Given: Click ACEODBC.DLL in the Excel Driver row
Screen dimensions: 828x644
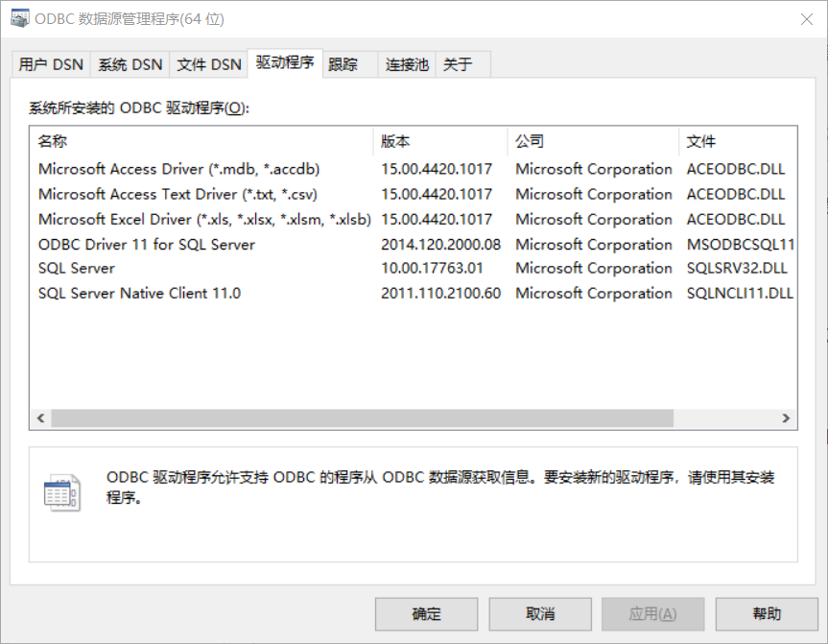Looking at the screenshot, I should coord(736,219).
